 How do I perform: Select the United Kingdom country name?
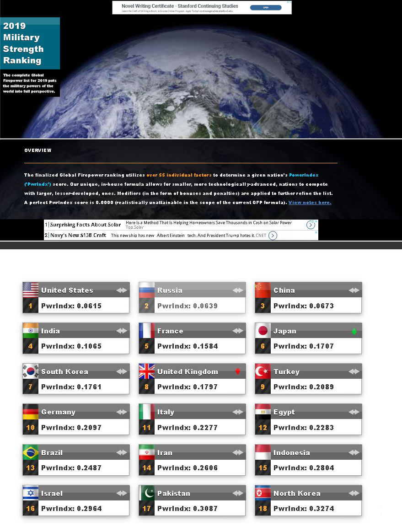188,372
